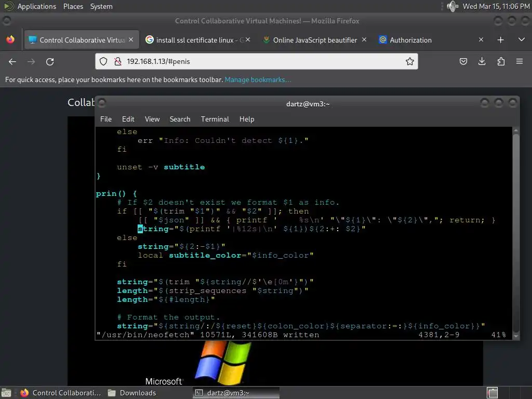This screenshot has width=532, height=399.
Task: Click the "prin() {" function line
Action: click(116, 194)
